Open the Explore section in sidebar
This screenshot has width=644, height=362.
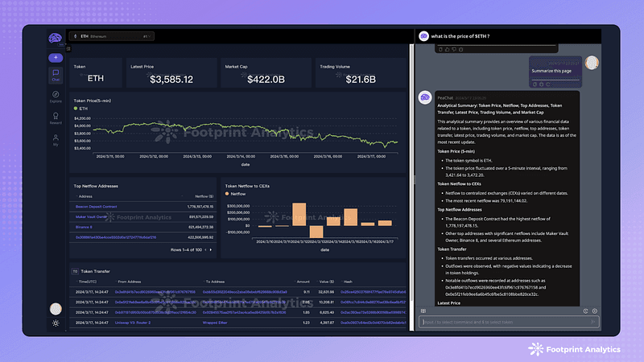[x=56, y=97]
